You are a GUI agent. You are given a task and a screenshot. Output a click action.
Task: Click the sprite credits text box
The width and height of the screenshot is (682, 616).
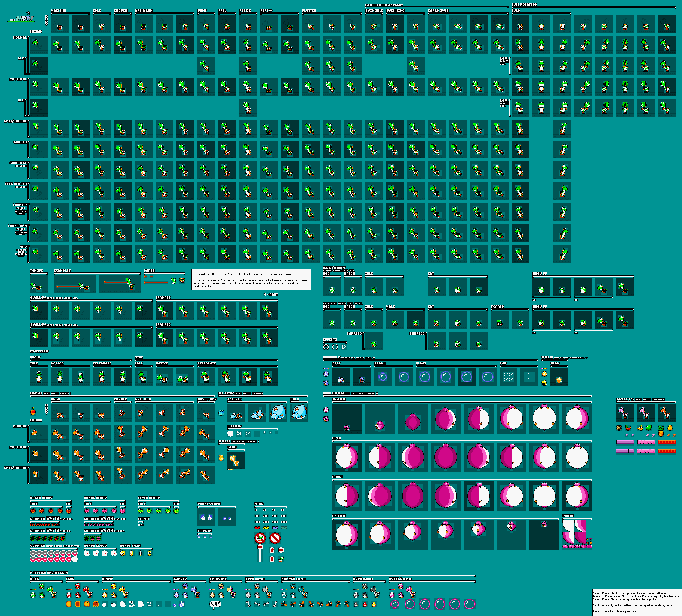[636, 602]
